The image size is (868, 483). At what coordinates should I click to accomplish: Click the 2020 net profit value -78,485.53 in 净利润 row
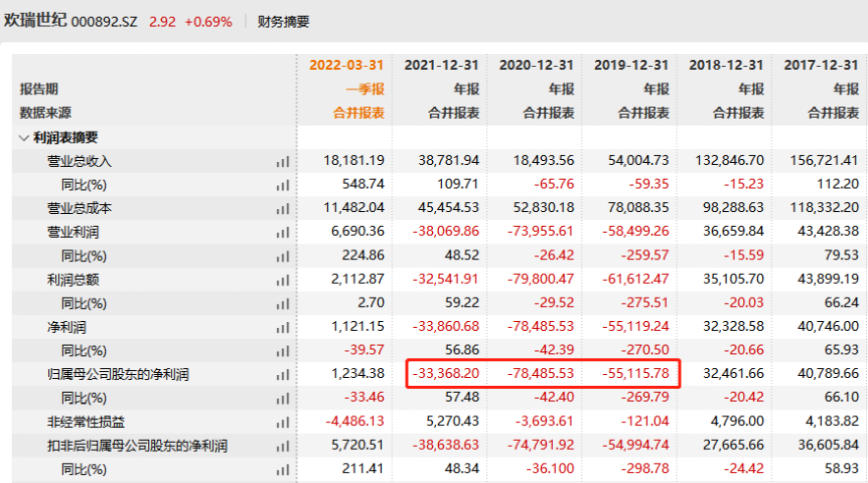coord(536,326)
